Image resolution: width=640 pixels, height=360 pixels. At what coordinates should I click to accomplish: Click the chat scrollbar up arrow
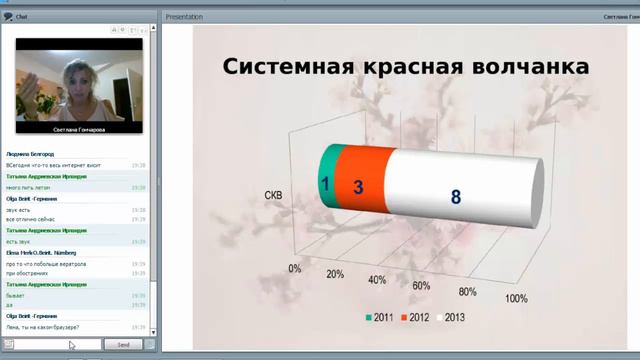[x=153, y=28]
